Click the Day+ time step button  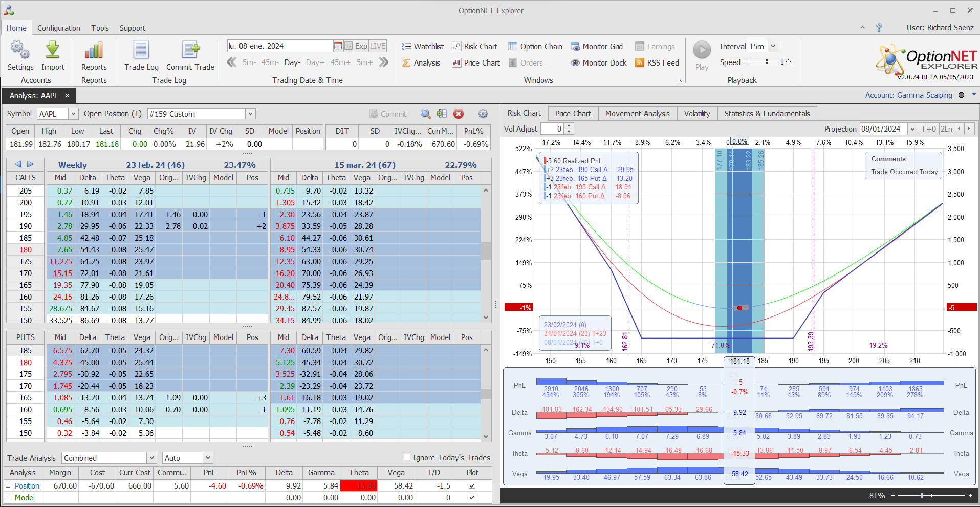click(315, 62)
